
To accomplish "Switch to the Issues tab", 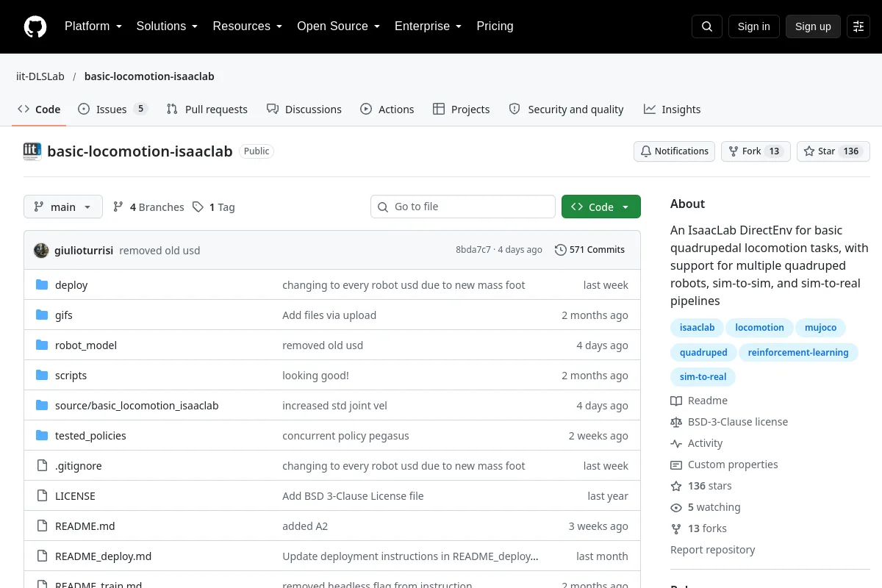I will click(112, 110).
